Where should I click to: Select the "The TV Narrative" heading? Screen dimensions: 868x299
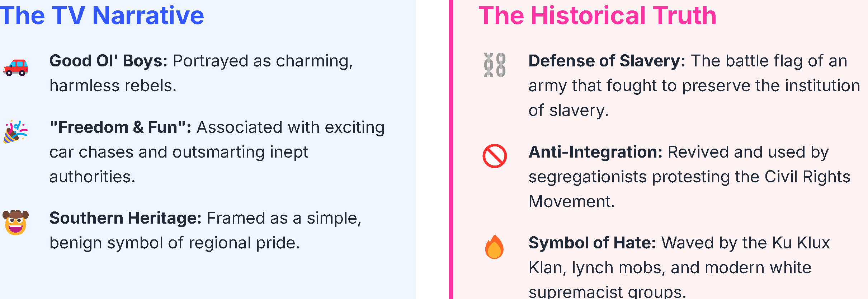(102, 16)
